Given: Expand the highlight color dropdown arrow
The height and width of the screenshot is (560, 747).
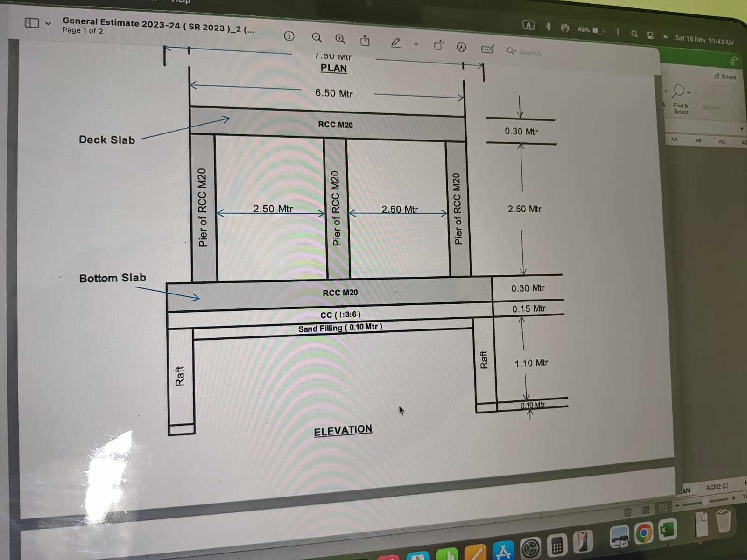Looking at the screenshot, I should [x=416, y=45].
